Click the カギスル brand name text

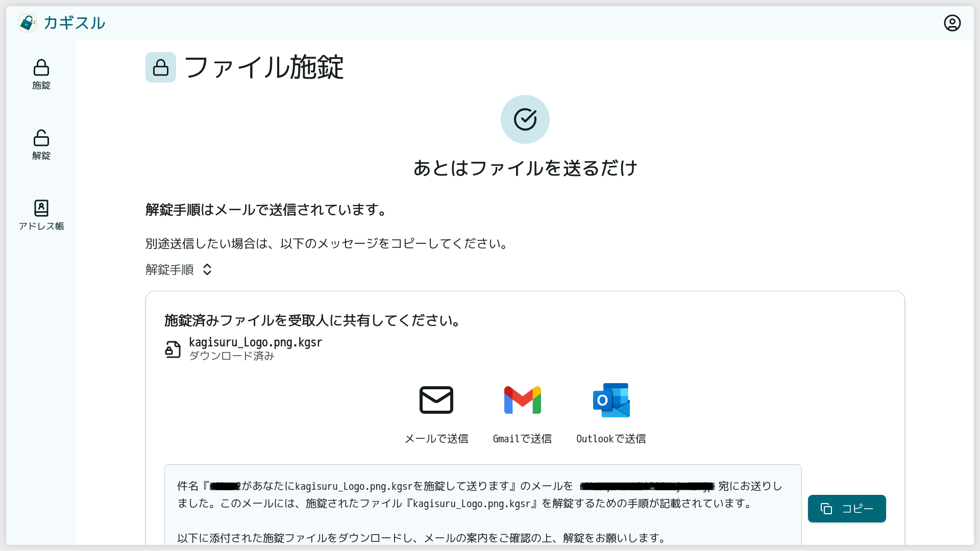(75, 23)
